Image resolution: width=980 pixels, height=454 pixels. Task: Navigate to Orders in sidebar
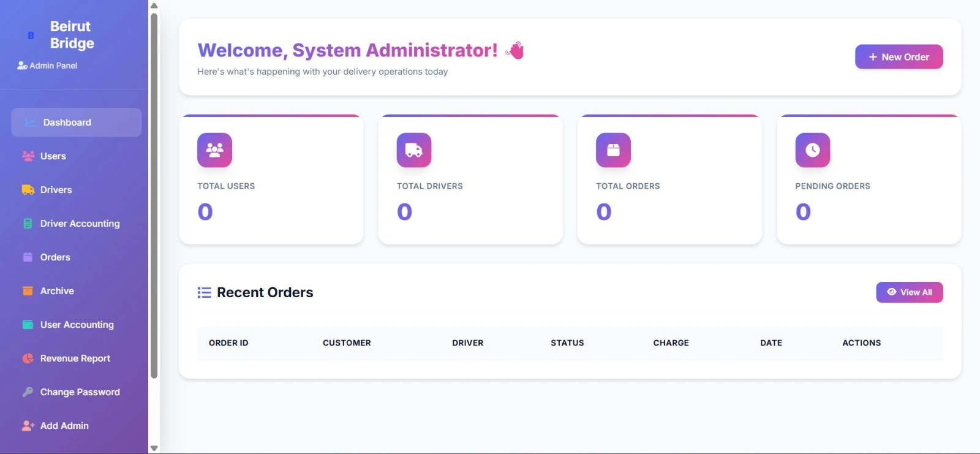[x=77, y=257]
